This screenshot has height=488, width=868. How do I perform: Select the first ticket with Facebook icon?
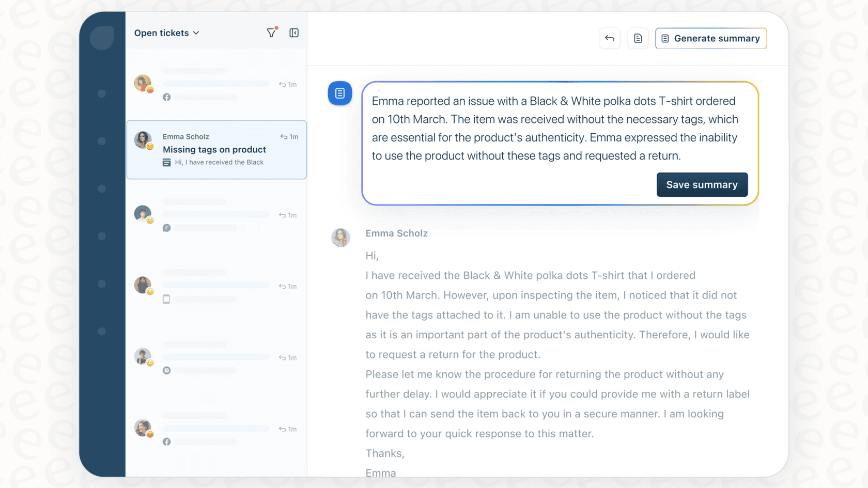point(216,84)
